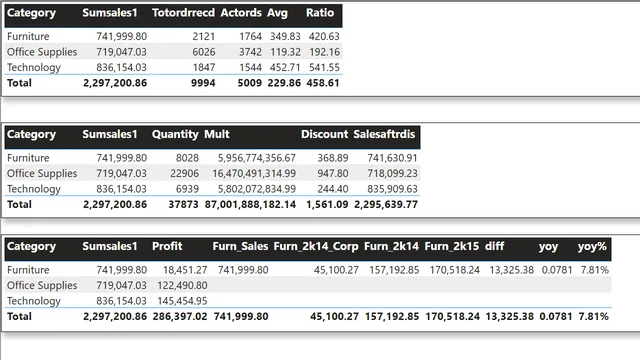
Task: Click the Furn_2k14 column header
Action: (391, 247)
